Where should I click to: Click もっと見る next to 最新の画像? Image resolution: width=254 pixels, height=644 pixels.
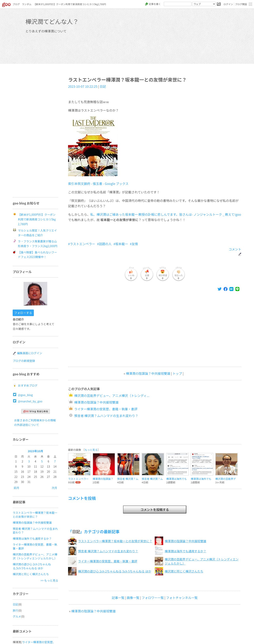click(x=91, y=450)
